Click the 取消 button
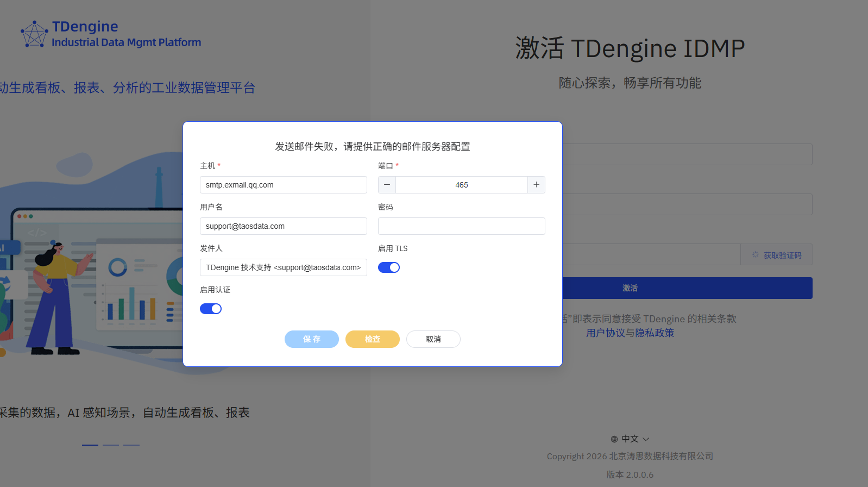 tap(433, 339)
